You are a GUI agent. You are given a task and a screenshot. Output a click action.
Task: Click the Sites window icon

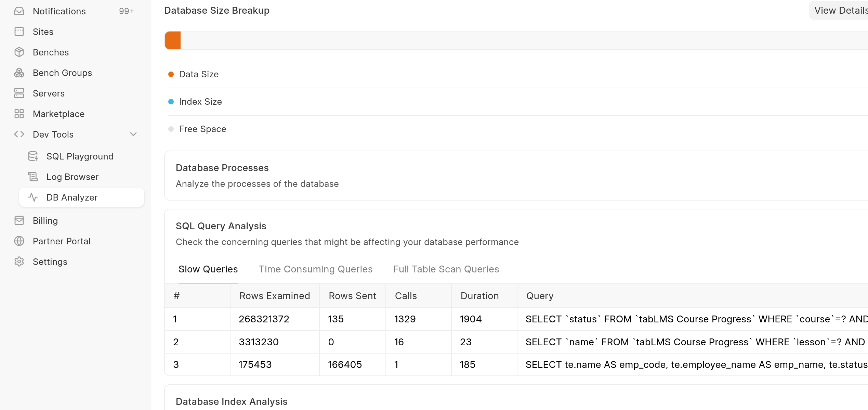click(19, 32)
